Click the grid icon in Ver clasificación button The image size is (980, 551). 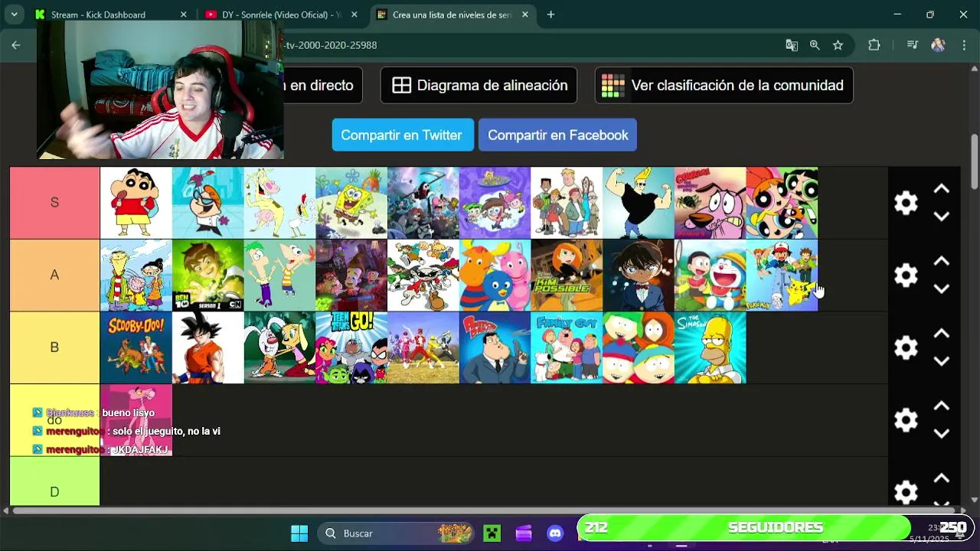pos(612,86)
